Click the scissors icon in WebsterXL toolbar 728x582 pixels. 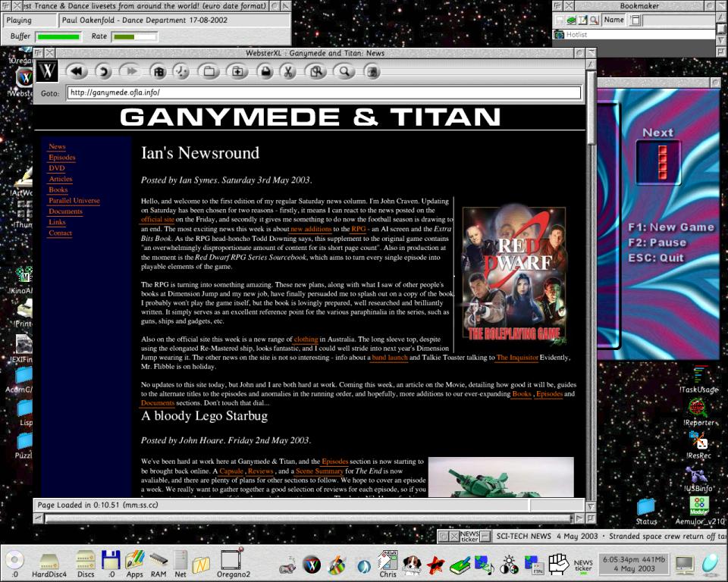click(288, 71)
